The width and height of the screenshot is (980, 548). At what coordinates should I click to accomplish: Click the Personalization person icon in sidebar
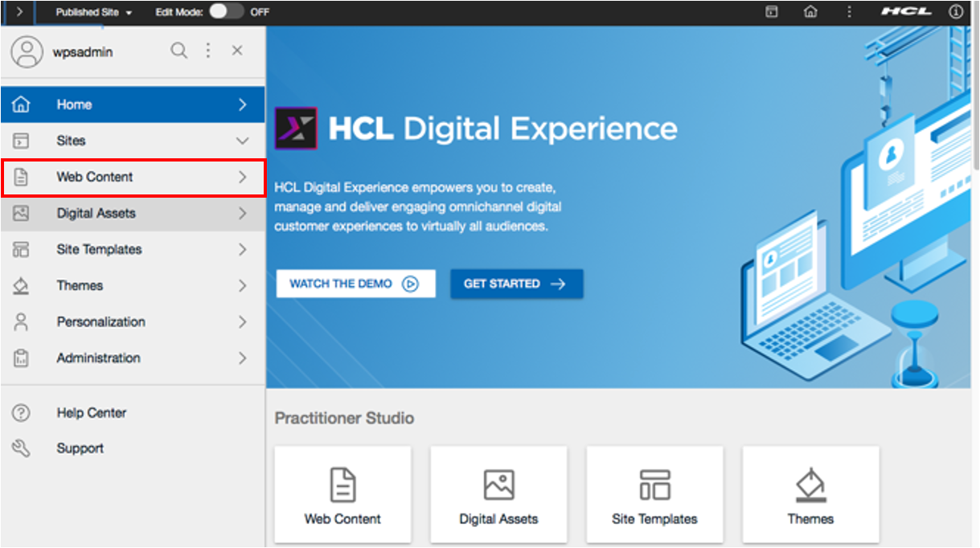click(x=22, y=322)
